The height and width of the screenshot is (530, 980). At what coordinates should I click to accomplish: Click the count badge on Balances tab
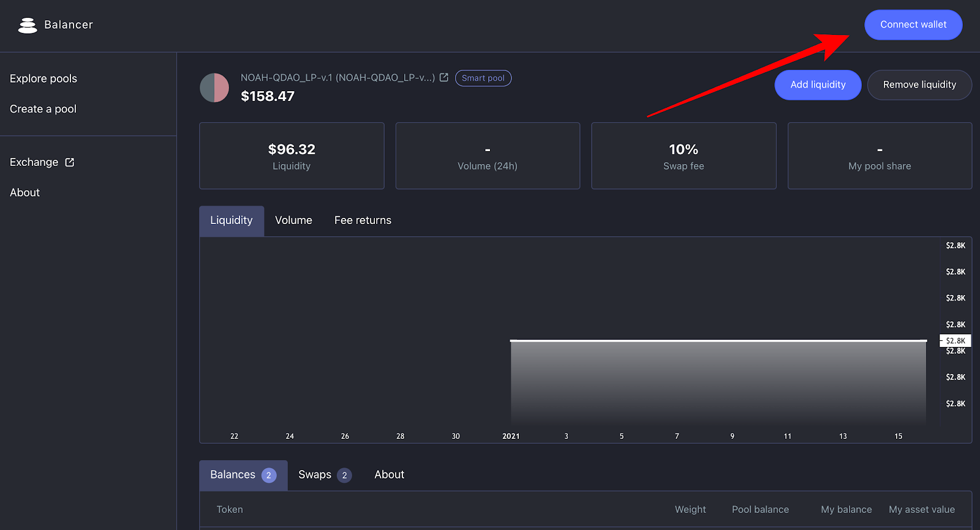269,476
